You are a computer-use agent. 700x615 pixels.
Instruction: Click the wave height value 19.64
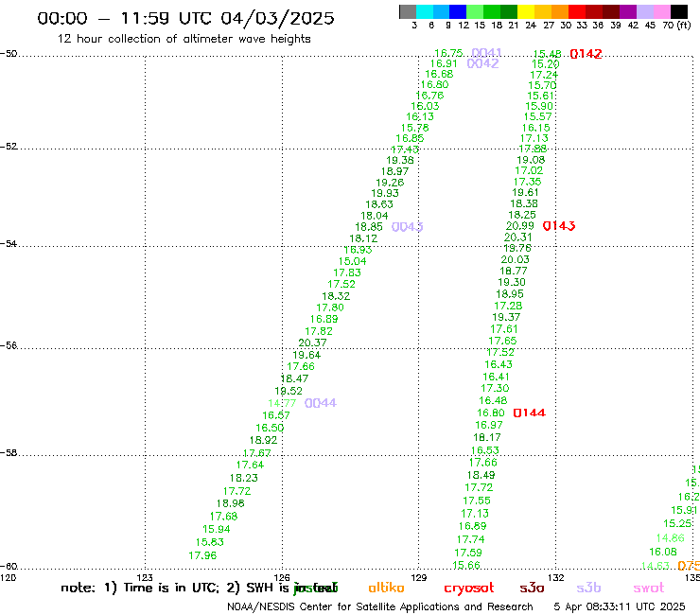(306, 355)
